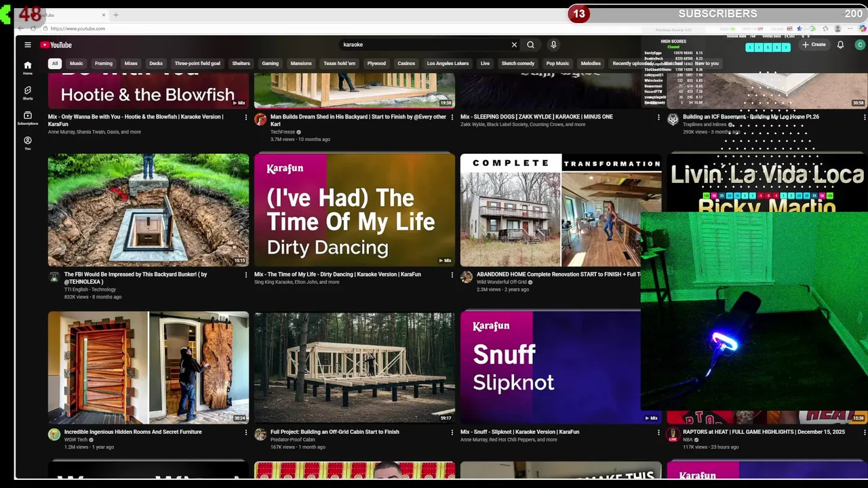Image resolution: width=868 pixels, height=488 pixels.
Task: Open TTI English - Technology channel link
Action: click(90, 289)
